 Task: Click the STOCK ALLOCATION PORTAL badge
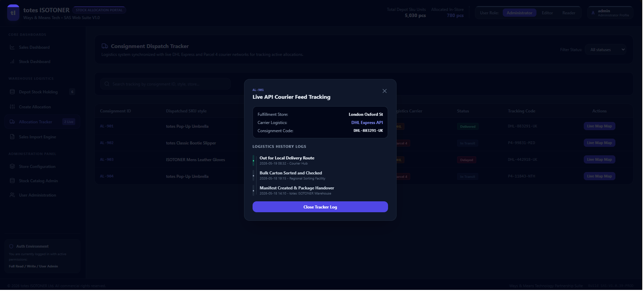(x=99, y=10)
